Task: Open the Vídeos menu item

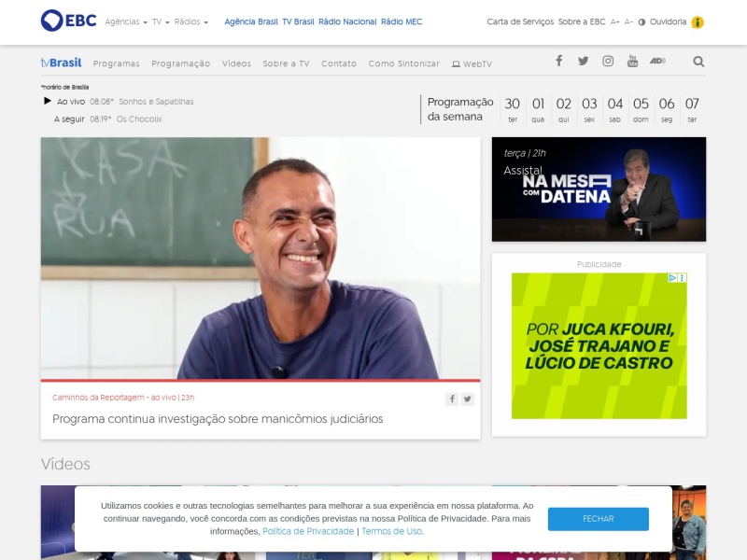Action: 236,63
